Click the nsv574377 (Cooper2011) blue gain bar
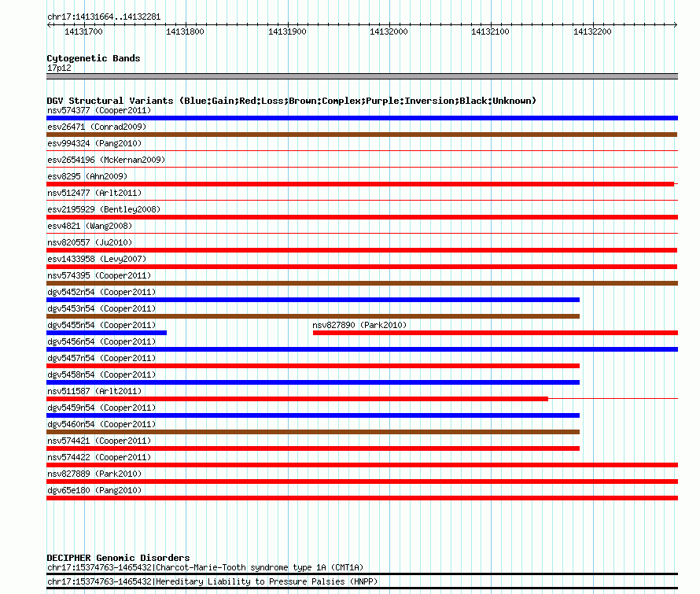700x594 pixels. (x=362, y=118)
